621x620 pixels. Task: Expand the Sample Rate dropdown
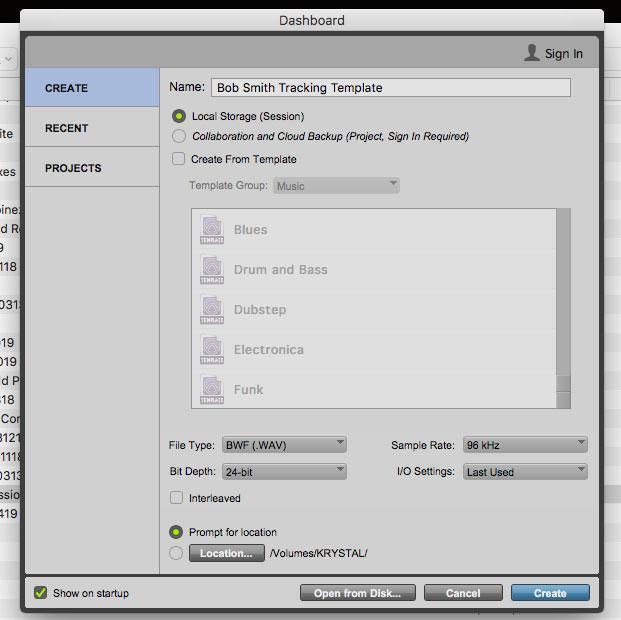click(524, 445)
